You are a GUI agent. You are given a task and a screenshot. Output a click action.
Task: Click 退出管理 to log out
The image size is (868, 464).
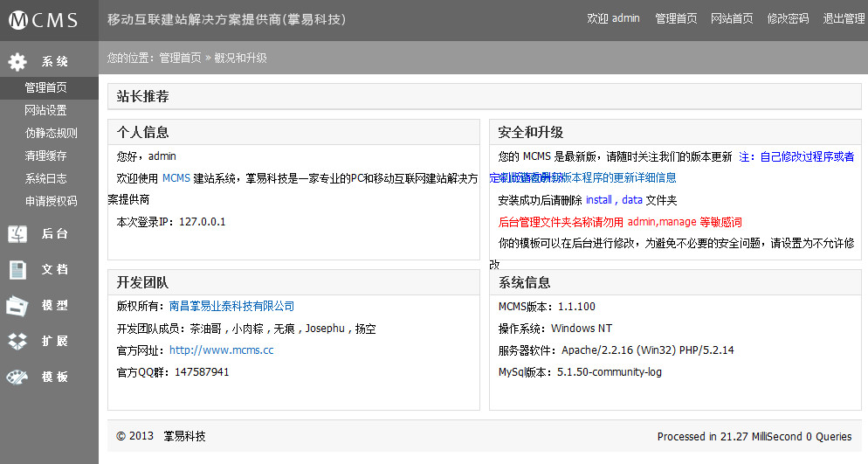[844, 18]
